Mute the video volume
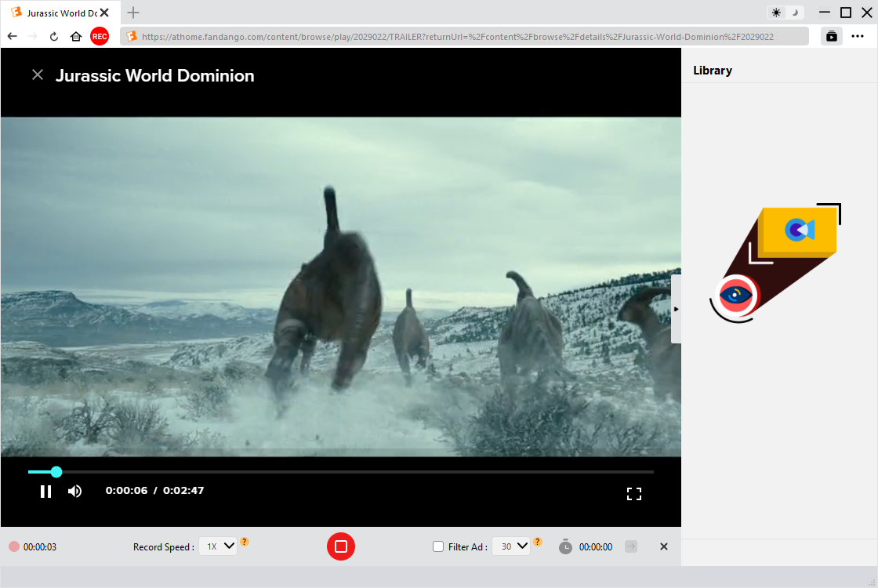Viewport: 878px width, 588px height. click(75, 492)
